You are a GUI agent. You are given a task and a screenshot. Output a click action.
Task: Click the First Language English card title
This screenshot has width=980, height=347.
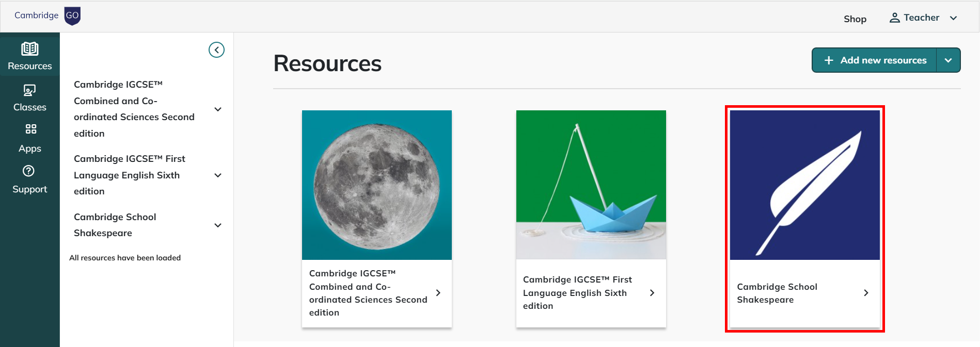(577, 293)
